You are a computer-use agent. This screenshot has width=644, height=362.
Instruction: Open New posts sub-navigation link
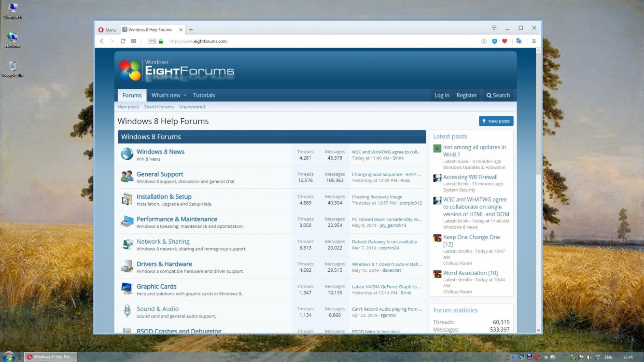point(128,107)
